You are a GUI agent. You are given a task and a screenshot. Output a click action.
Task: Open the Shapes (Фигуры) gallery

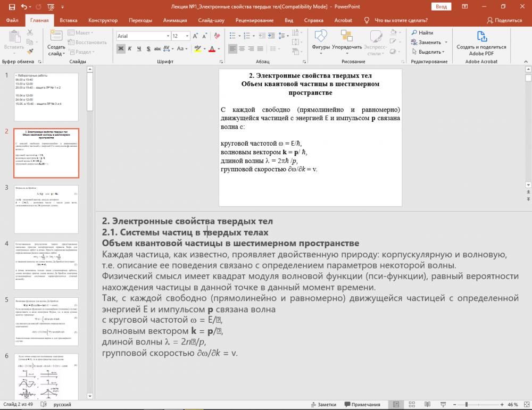coord(321,41)
